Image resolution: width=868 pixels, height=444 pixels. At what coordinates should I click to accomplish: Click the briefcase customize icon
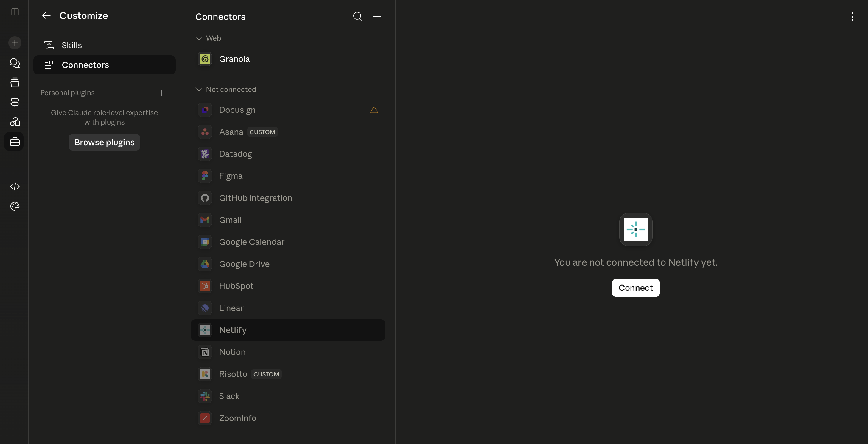(14, 141)
